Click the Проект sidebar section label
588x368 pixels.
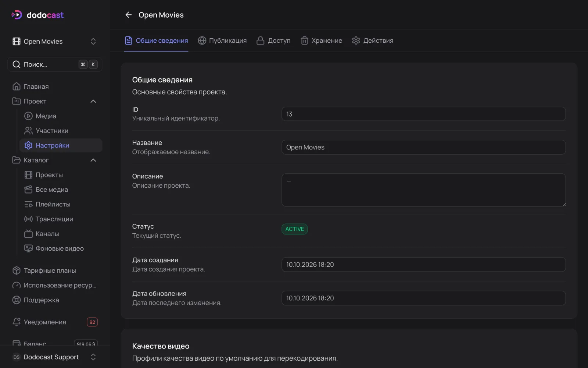[35, 101]
